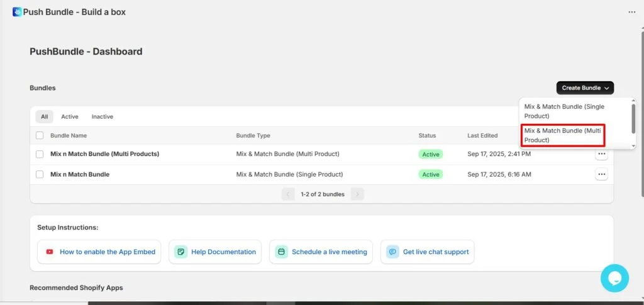Screen dimensions: 644x305
Task: Check the Mix n Match Bundle (Multi Products) row
Action: coord(40,154)
